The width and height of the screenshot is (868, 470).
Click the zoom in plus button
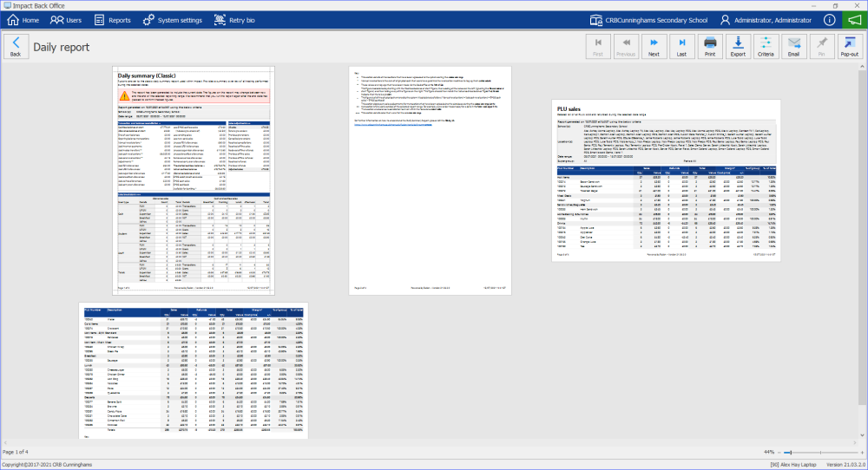click(862, 453)
